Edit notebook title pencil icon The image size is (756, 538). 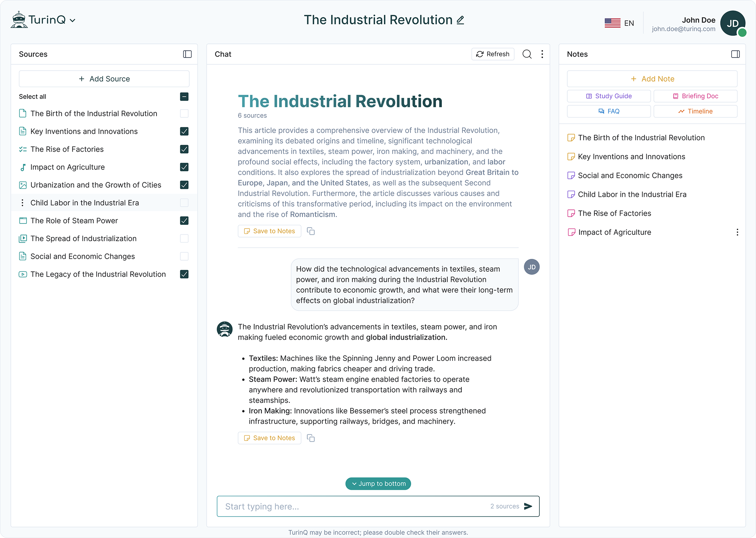[x=460, y=20]
